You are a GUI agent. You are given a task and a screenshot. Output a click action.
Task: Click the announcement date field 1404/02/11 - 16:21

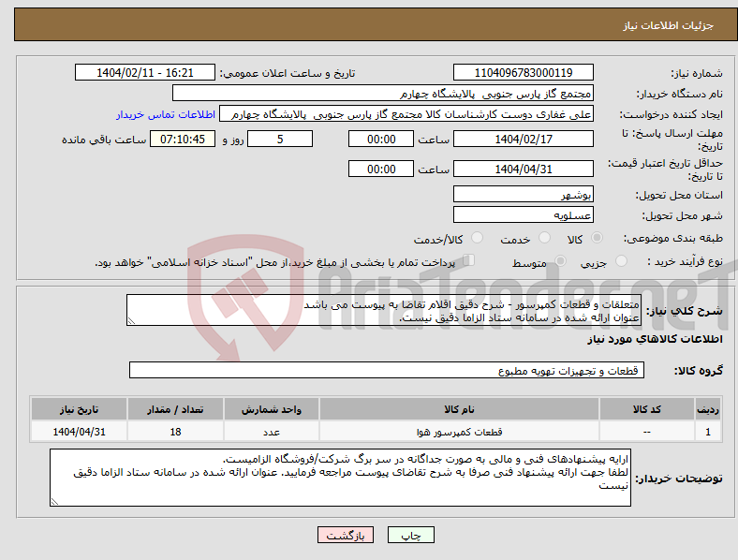tap(145, 72)
